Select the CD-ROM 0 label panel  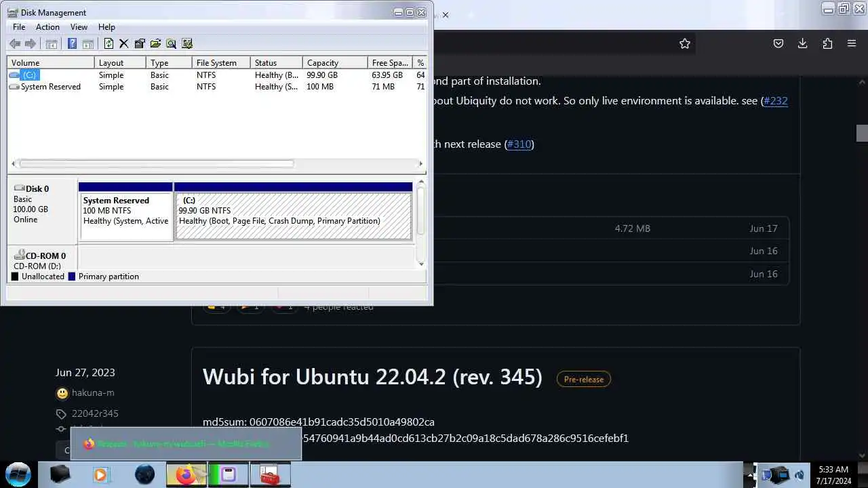point(42,259)
